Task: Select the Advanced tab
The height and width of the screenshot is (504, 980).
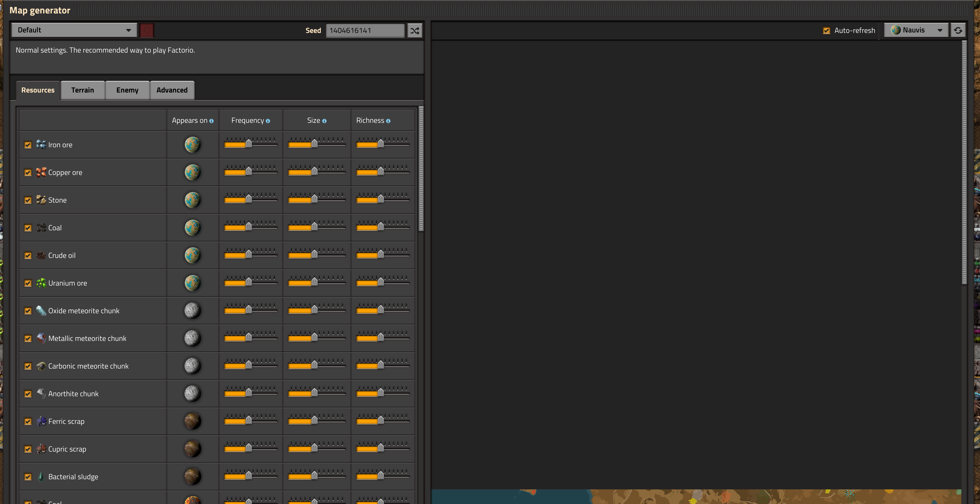Action: point(172,90)
